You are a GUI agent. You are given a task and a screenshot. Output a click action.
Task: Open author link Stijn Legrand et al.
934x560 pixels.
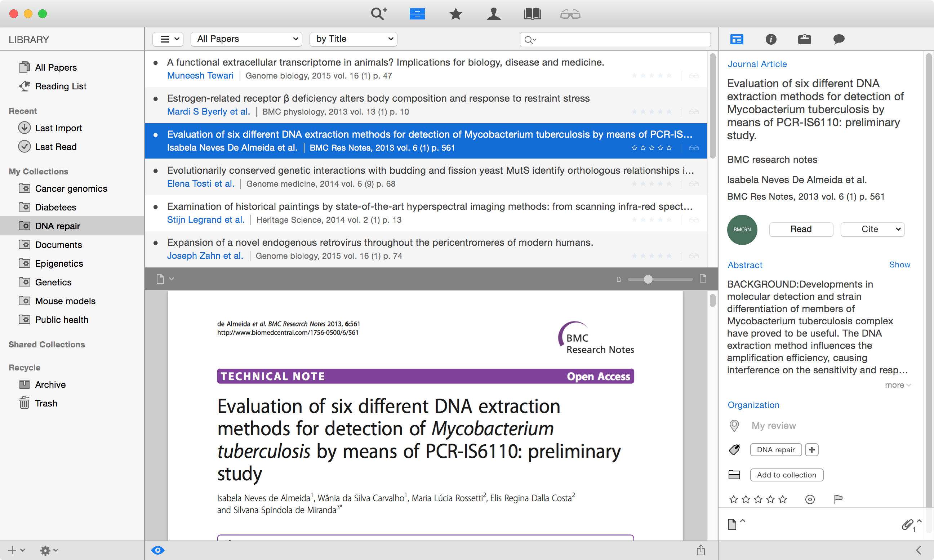click(x=206, y=219)
